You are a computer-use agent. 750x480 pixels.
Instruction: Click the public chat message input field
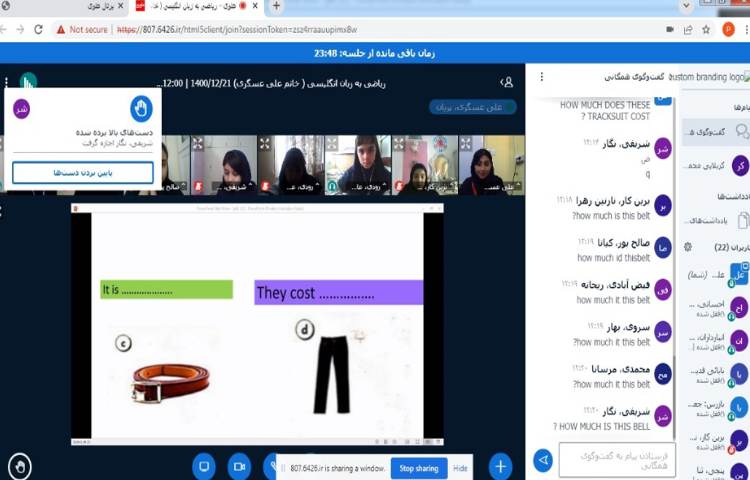coord(617,460)
